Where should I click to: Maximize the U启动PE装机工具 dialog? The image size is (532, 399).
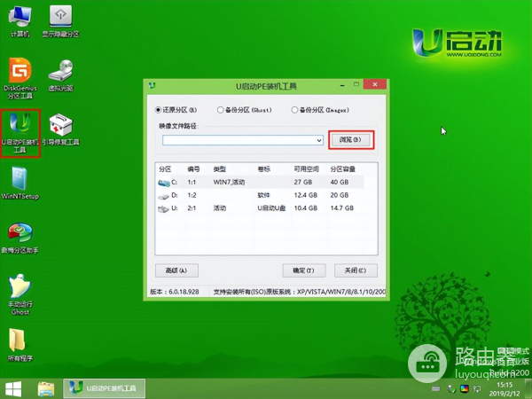(356, 84)
